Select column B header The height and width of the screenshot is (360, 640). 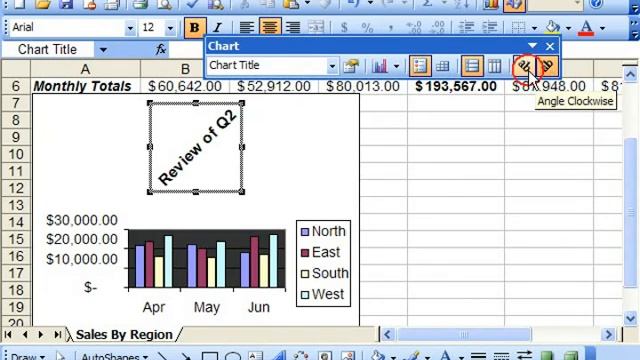coord(185,69)
